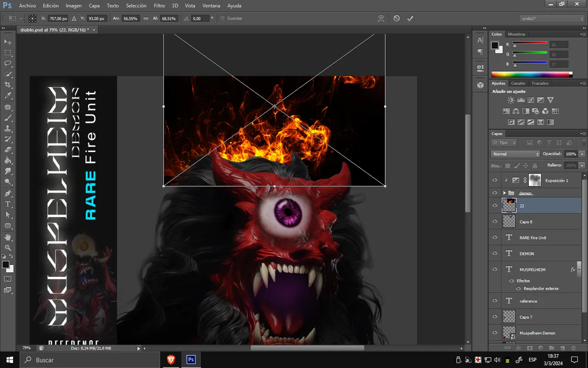The height and width of the screenshot is (368, 588).
Task: Hide the demon group
Action: [x=495, y=193]
